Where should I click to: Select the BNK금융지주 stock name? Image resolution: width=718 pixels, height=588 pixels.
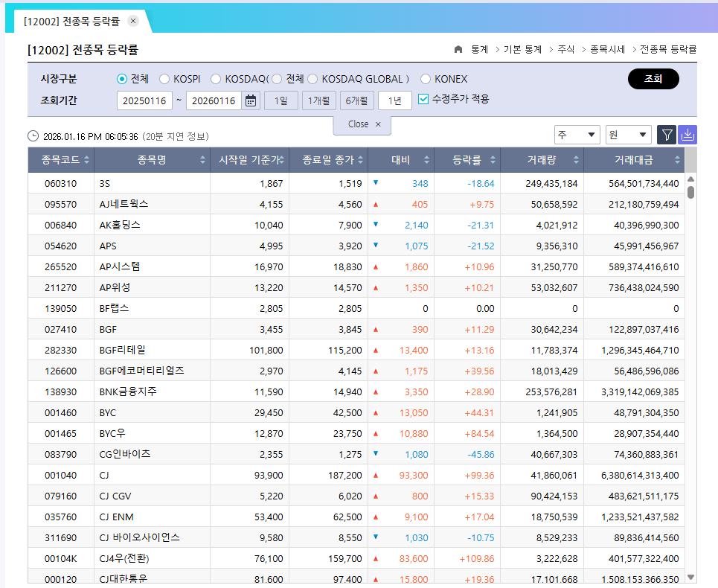pyautogui.click(x=128, y=392)
